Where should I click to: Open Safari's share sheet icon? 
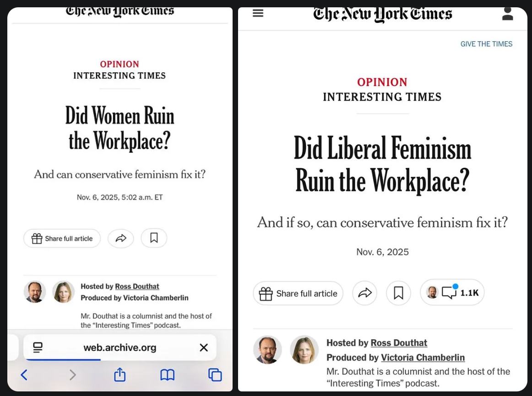point(119,375)
